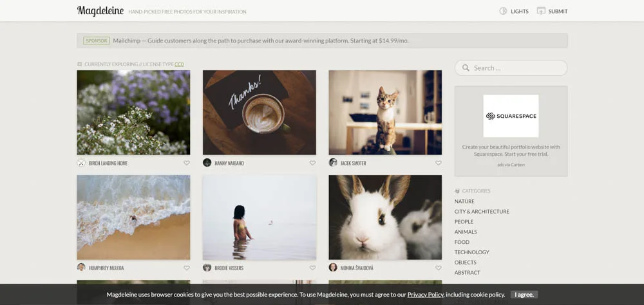Open Birch Landing Home author name
Image resolution: width=644 pixels, height=305 pixels.
[108, 163]
